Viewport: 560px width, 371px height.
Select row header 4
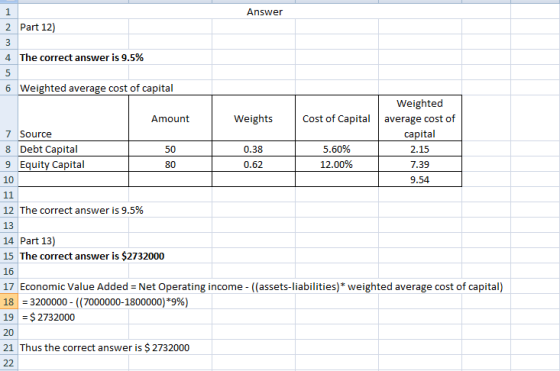[x=9, y=57]
